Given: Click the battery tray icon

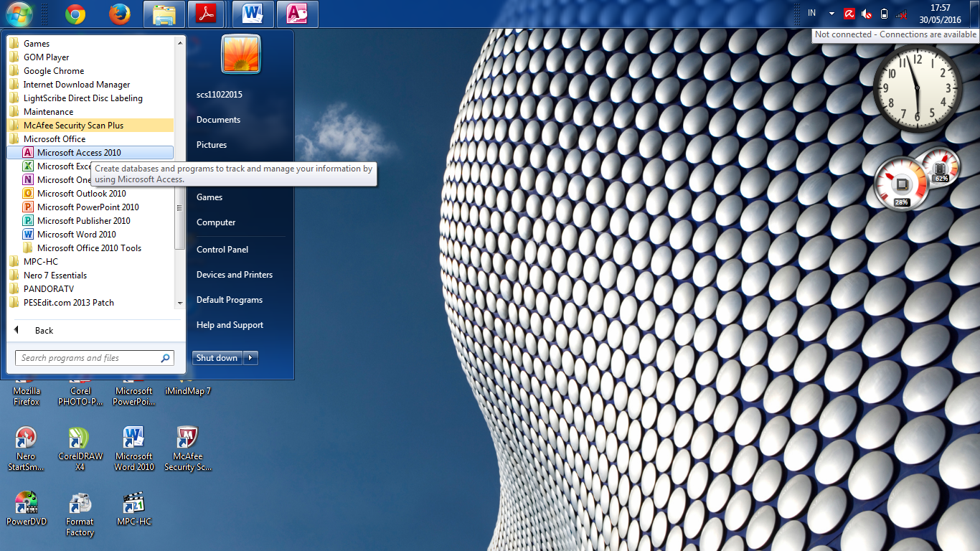Looking at the screenshot, I should (884, 14).
